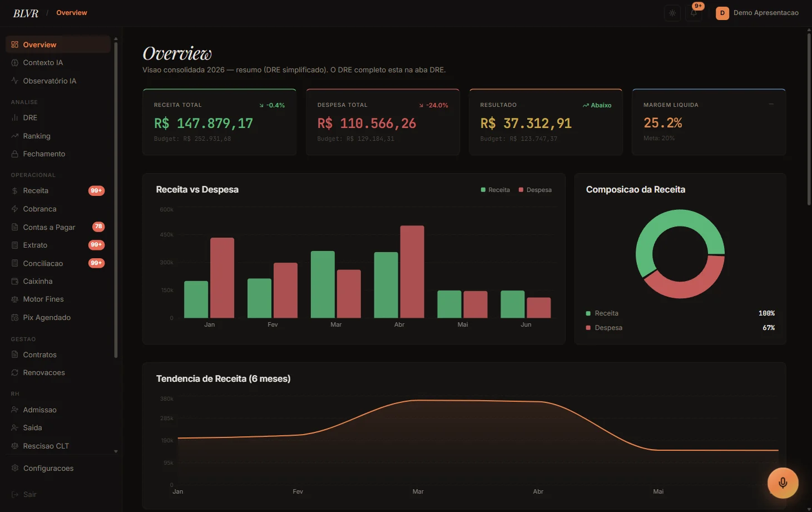Click the Cobranca lightning icon
Viewport: 812px width, 512px height.
pyautogui.click(x=15, y=209)
